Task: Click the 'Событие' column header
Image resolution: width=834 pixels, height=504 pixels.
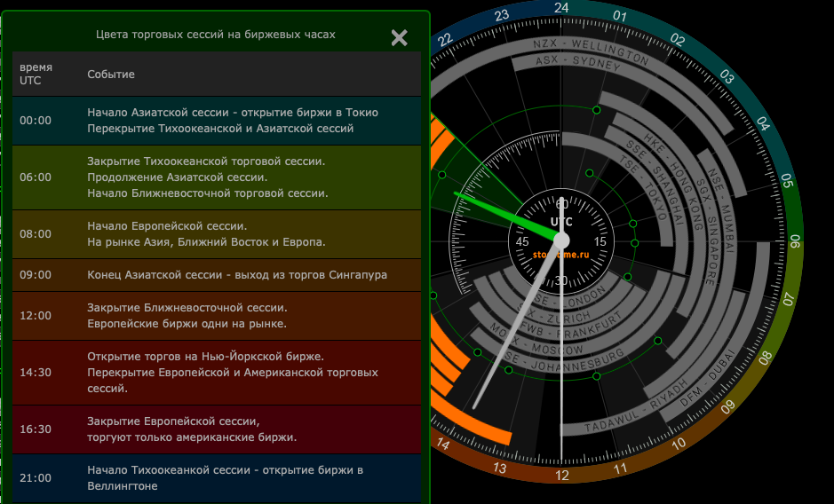Action: 111,75
